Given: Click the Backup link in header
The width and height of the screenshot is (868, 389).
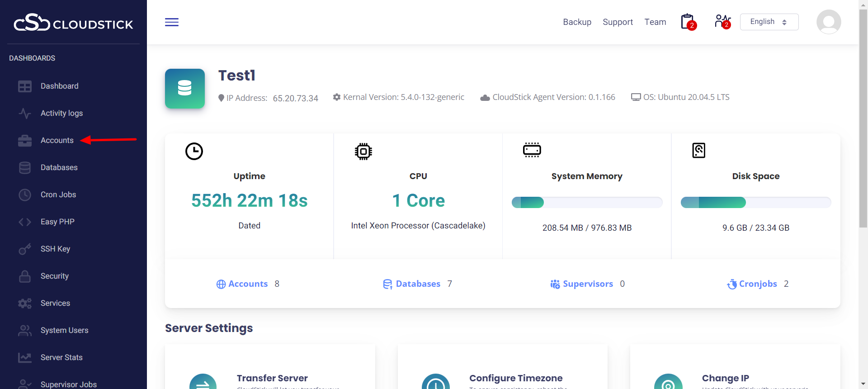Looking at the screenshot, I should 577,22.
